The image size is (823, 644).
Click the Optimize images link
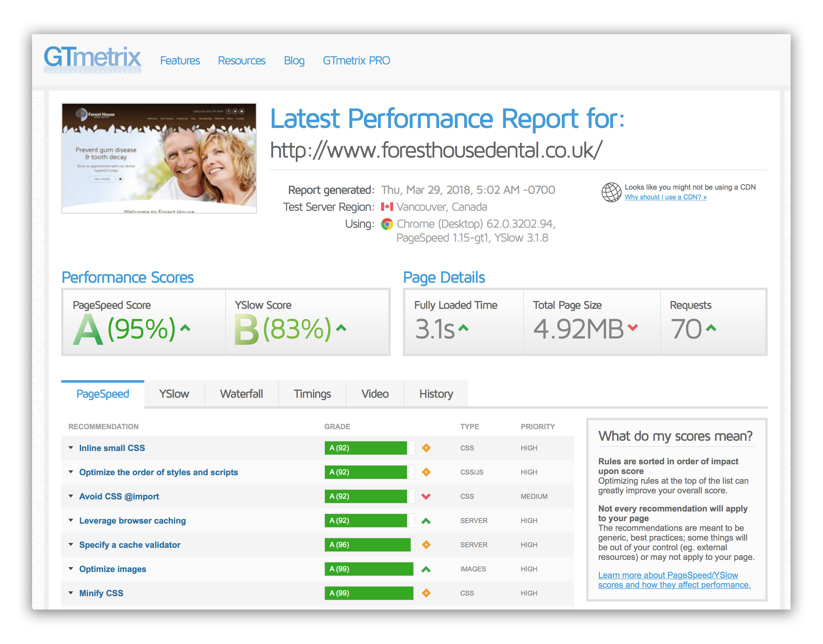[x=113, y=569]
